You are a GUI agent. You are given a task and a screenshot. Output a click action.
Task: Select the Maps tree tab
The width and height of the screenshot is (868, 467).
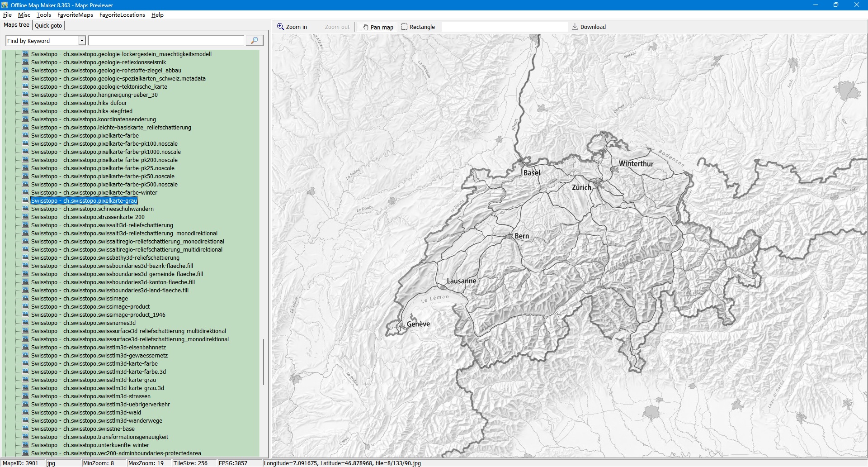pyautogui.click(x=16, y=25)
